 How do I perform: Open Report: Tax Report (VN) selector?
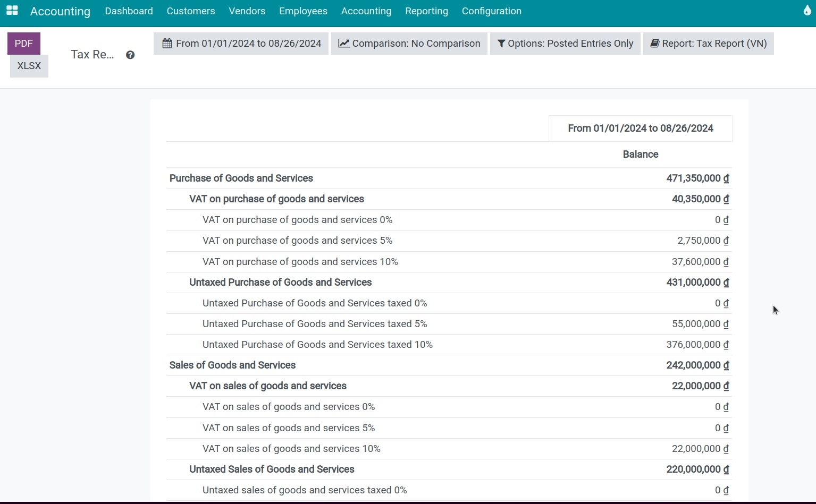[709, 44]
